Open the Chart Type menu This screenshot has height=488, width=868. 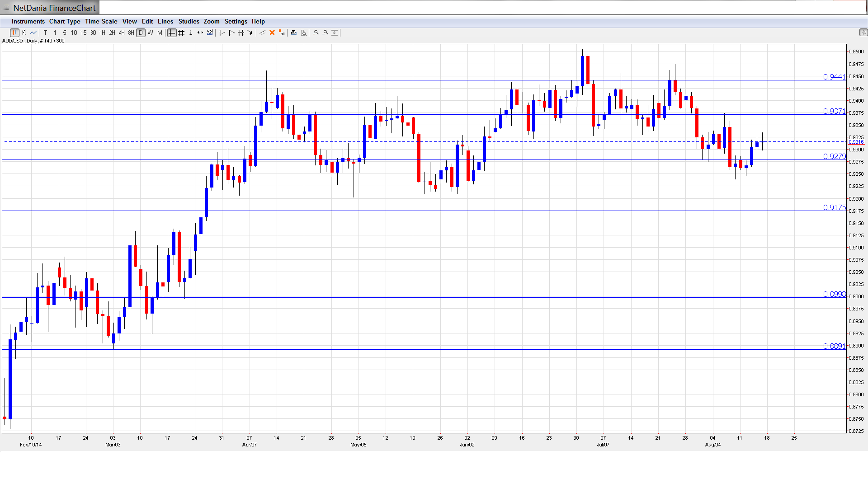pos(65,21)
